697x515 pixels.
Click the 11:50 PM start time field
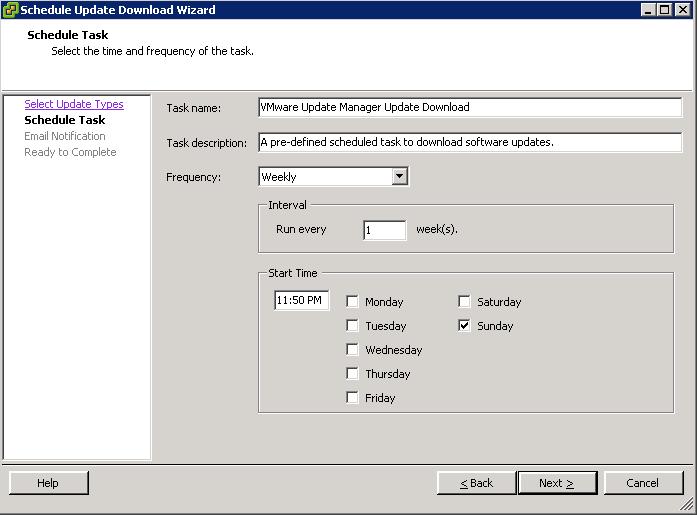(301, 300)
